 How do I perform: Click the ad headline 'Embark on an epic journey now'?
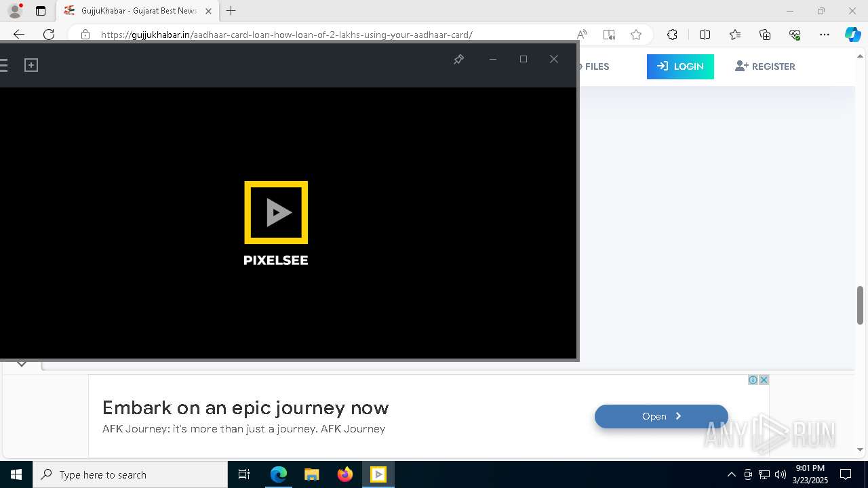point(245,408)
